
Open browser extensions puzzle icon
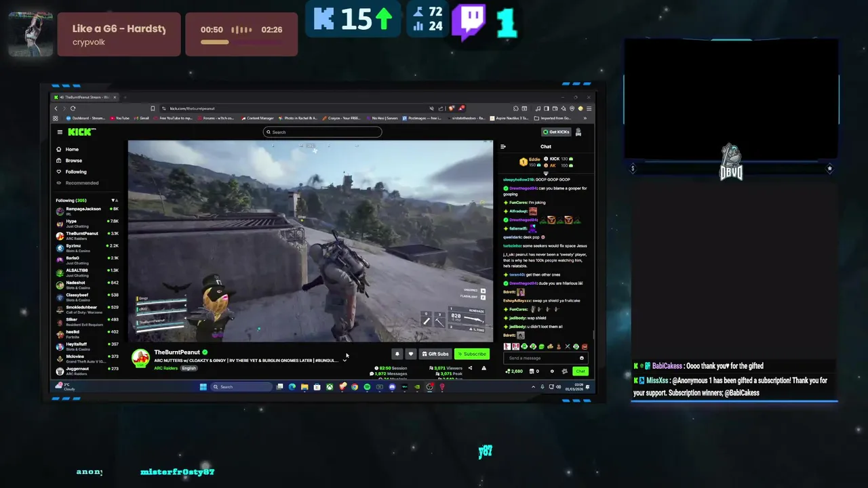click(x=516, y=108)
